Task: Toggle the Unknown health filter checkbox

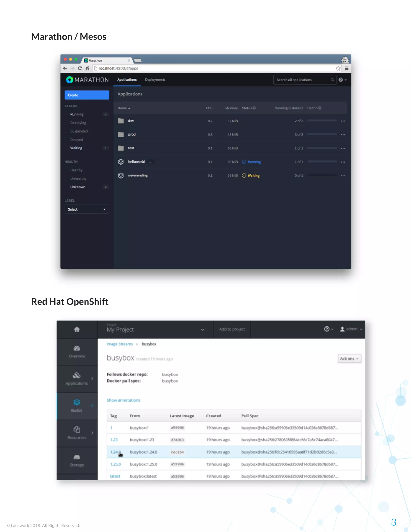Action: (67, 187)
